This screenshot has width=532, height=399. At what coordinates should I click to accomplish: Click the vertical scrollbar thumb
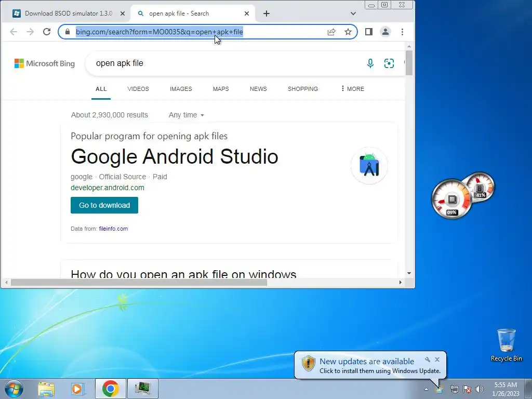click(409, 63)
